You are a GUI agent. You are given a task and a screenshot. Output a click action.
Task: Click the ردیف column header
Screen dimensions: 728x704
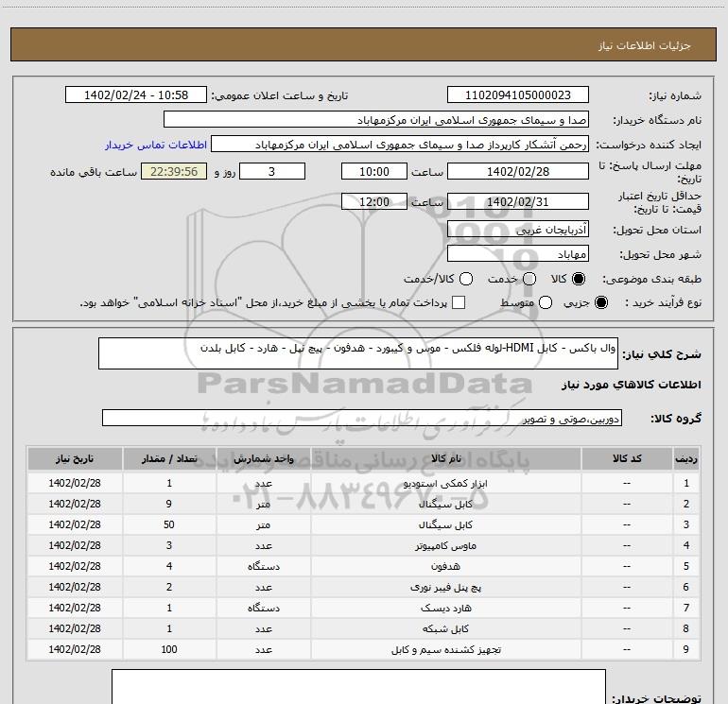coord(686,458)
